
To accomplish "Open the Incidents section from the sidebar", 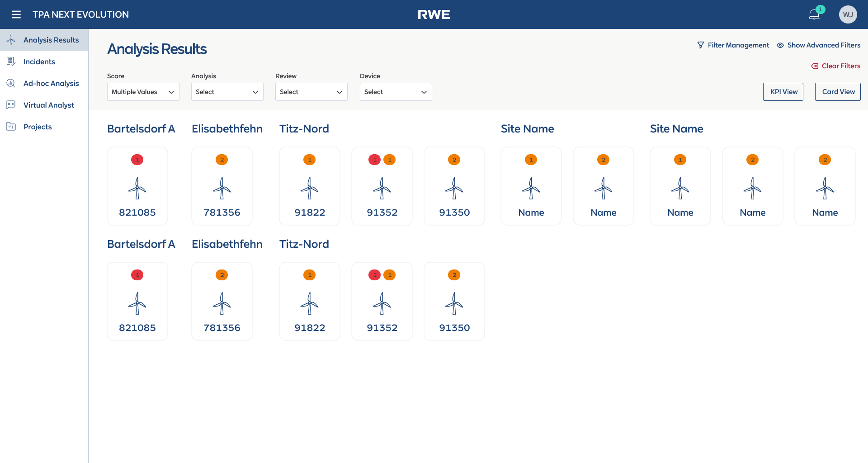I will coord(39,61).
